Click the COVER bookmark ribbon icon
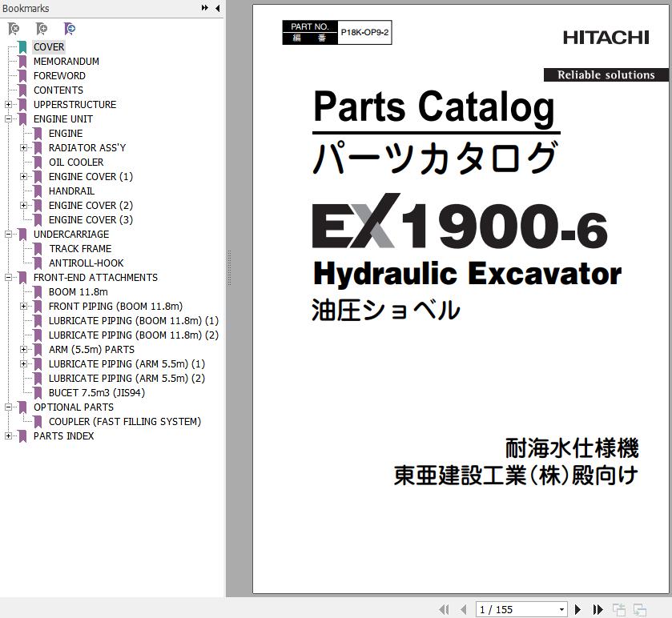The height and width of the screenshot is (618, 672). click(x=22, y=47)
